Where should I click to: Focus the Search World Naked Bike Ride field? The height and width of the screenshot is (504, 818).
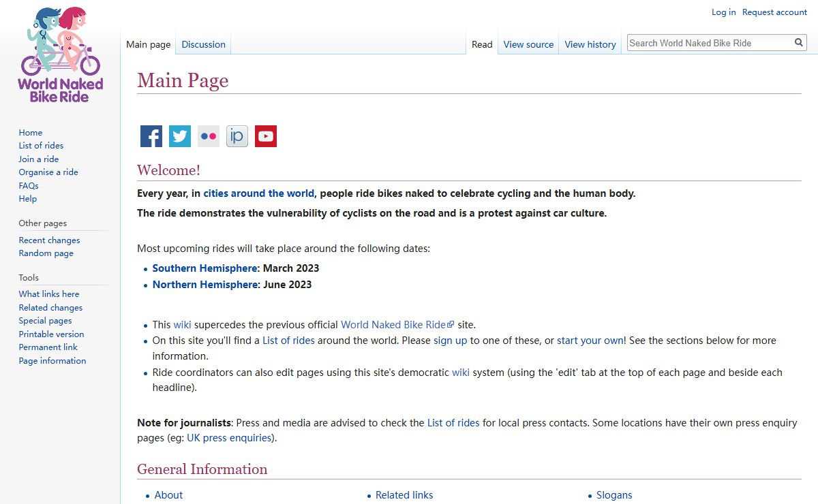709,43
